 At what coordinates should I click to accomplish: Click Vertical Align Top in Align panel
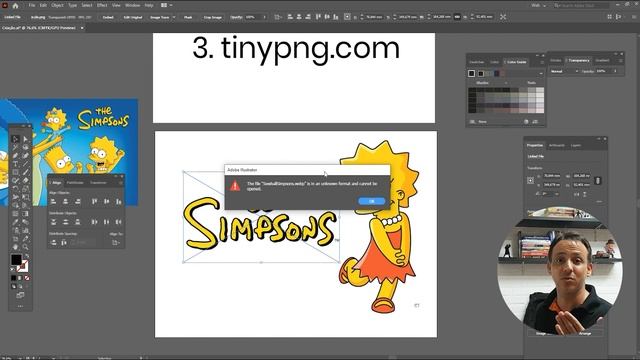(95, 202)
